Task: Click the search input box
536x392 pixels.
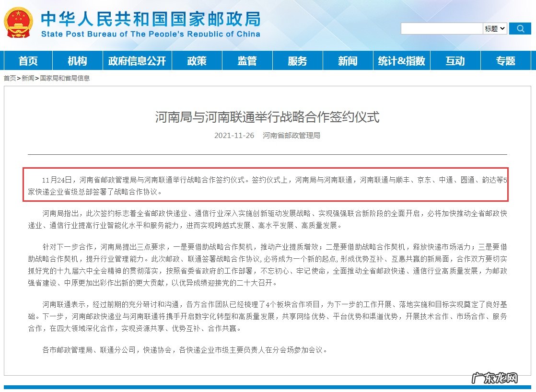Action: click(441, 28)
